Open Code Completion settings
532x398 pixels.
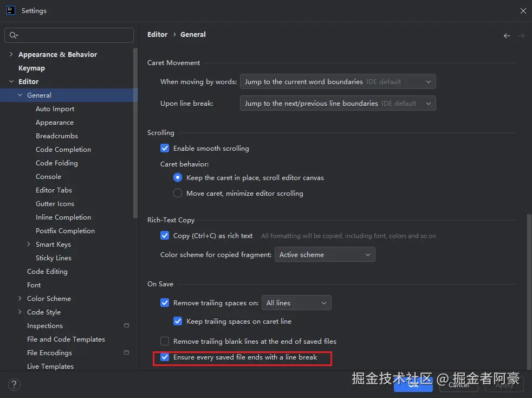tap(63, 150)
